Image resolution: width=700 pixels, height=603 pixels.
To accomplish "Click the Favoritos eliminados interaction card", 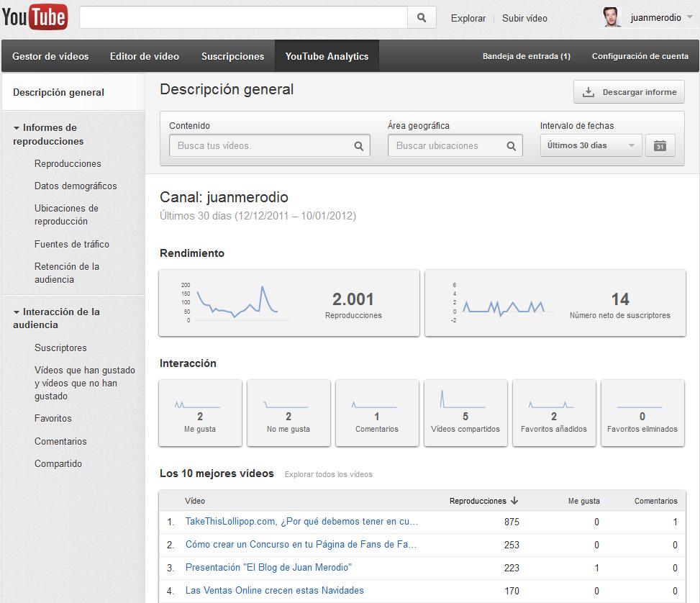I will click(643, 413).
